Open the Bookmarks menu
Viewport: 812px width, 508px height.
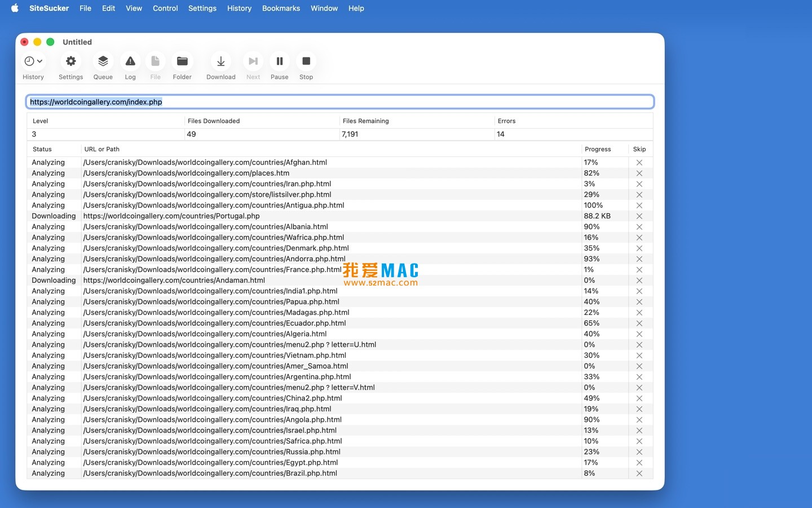tap(281, 8)
